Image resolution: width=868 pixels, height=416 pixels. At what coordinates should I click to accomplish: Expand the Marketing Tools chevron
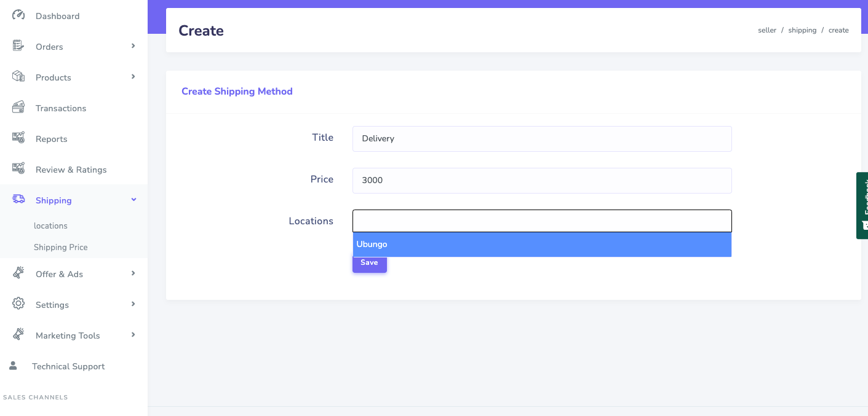pyautogui.click(x=133, y=335)
